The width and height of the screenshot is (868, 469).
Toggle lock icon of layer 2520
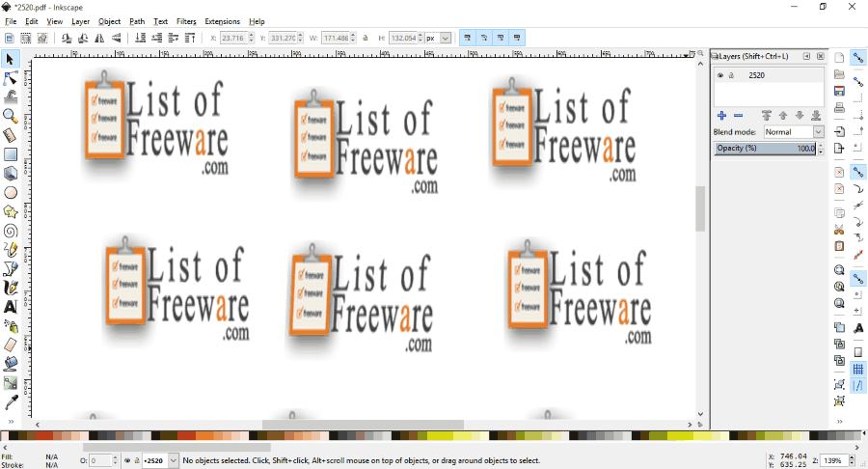(731, 75)
